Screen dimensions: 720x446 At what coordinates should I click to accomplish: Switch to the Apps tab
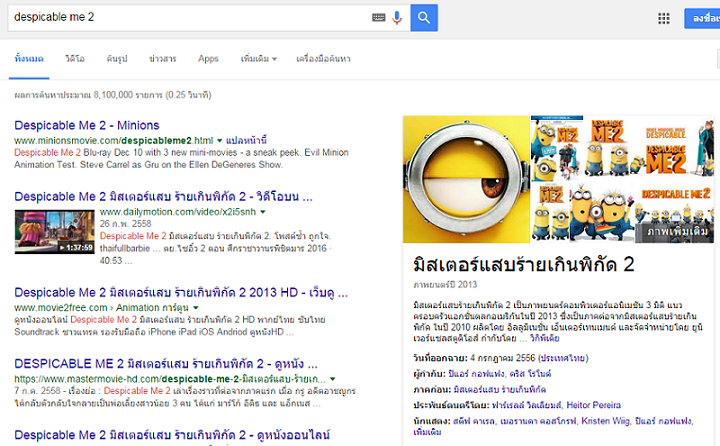[208, 59]
